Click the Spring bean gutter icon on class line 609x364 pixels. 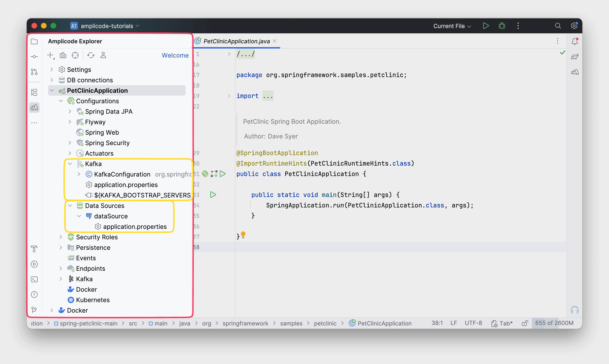click(x=205, y=174)
